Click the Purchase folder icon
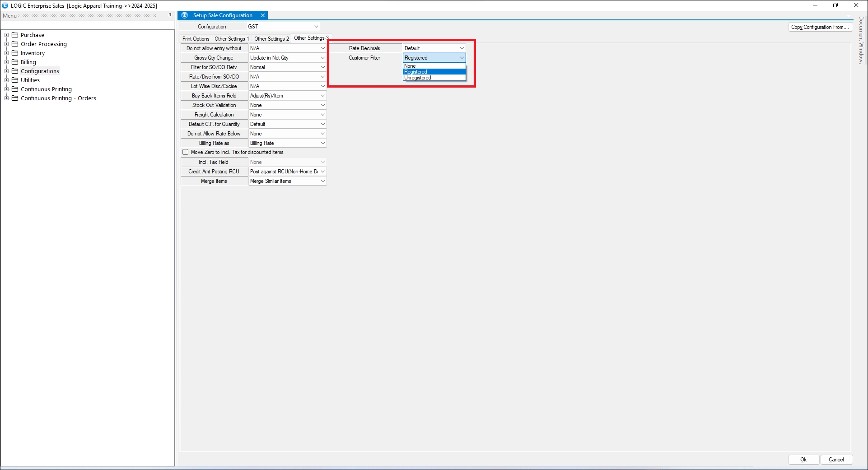Screen dimensions: 868x470 pos(15,35)
